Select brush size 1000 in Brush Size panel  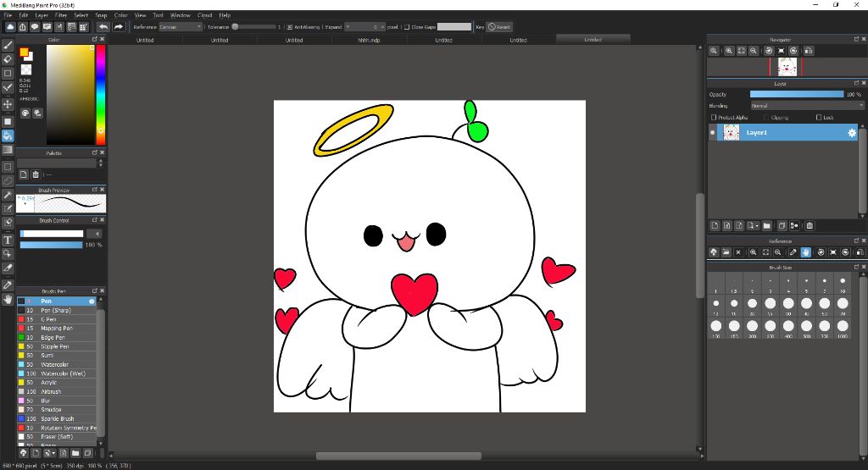click(x=843, y=329)
